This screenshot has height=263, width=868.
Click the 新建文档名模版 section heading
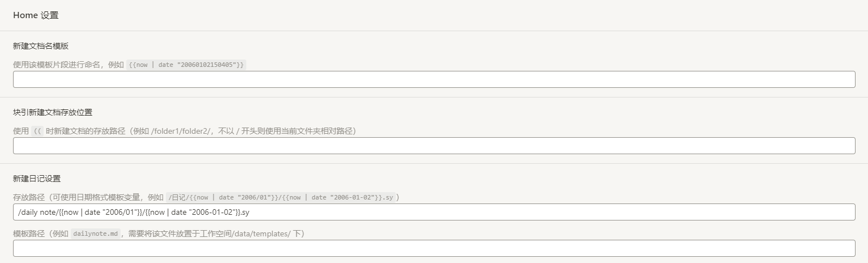pyautogui.click(x=41, y=46)
